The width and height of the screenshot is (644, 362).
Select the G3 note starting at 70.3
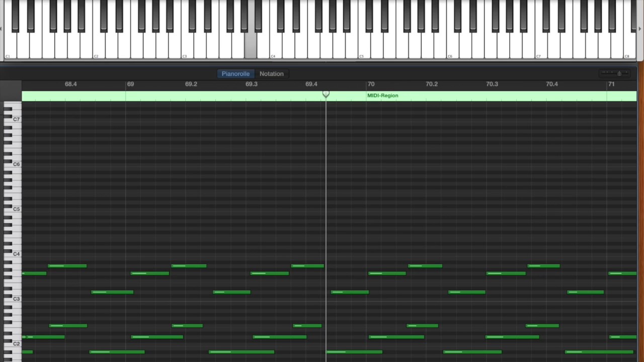click(506, 274)
